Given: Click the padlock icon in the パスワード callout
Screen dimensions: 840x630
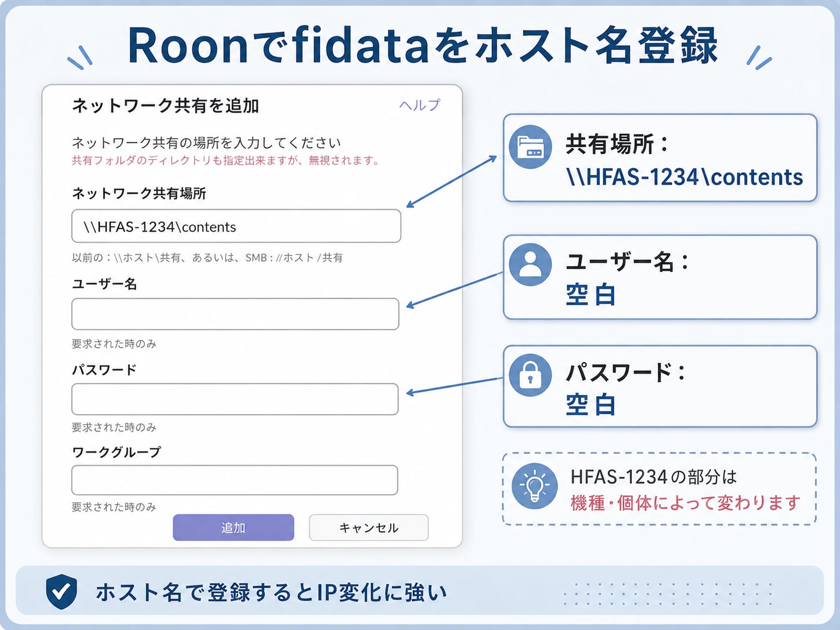Looking at the screenshot, I should 530,375.
